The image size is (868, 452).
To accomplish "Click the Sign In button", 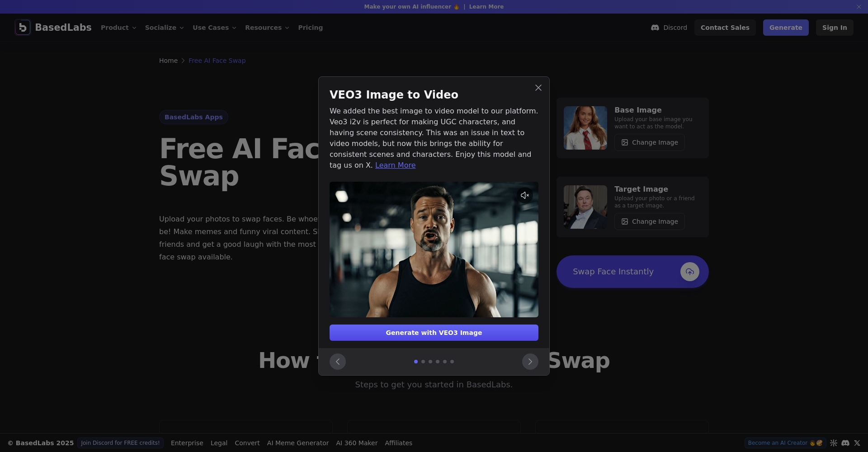I will click(x=835, y=28).
